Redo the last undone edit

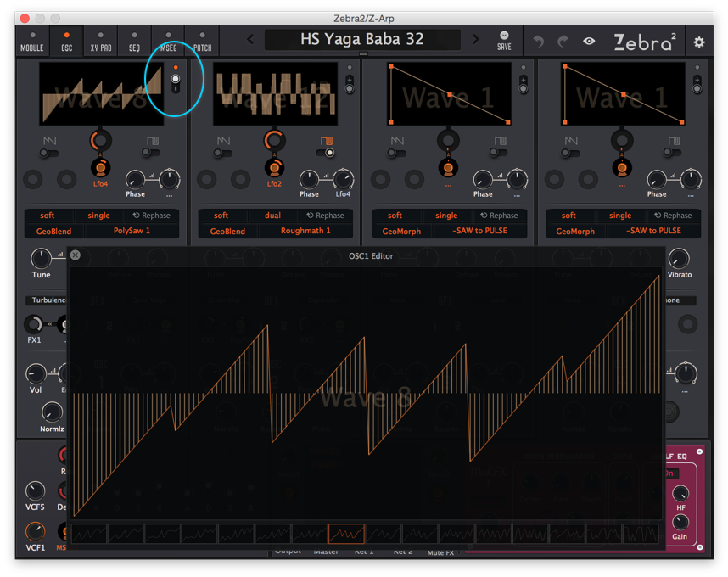563,42
